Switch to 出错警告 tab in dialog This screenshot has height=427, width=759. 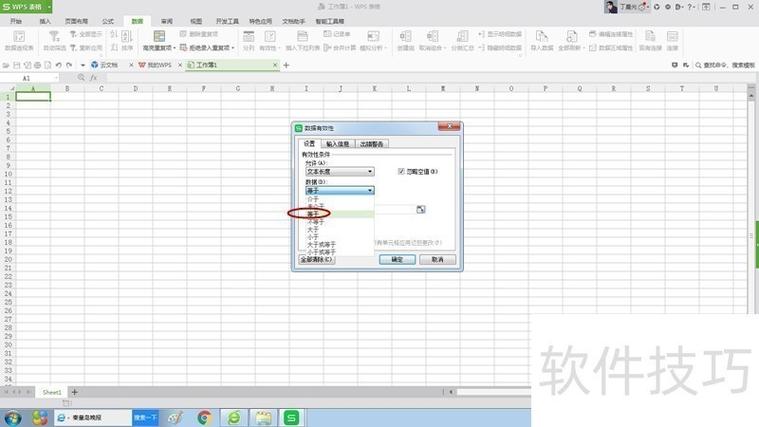[x=372, y=144]
